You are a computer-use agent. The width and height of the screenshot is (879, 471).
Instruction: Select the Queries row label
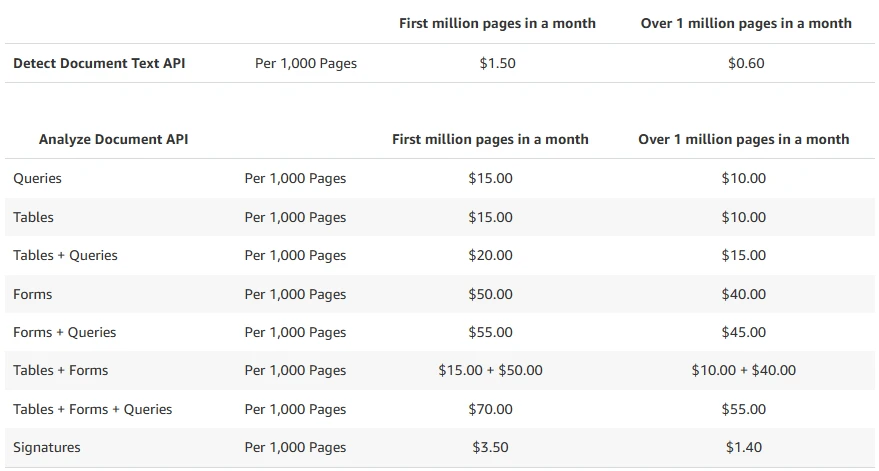tap(37, 178)
